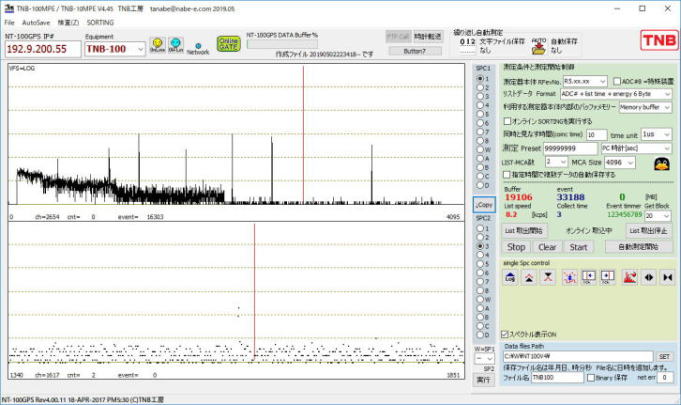Click the Button7 button

click(415, 51)
